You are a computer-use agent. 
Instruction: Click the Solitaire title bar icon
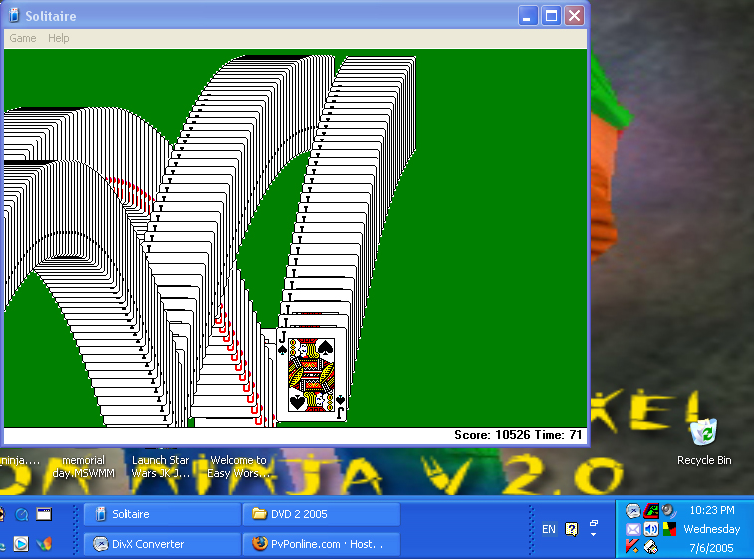13,16
